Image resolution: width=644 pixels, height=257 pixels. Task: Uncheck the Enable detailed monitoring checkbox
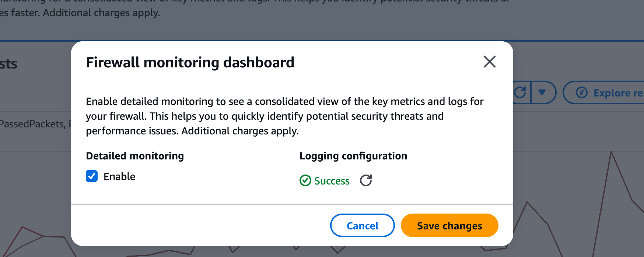tap(92, 176)
